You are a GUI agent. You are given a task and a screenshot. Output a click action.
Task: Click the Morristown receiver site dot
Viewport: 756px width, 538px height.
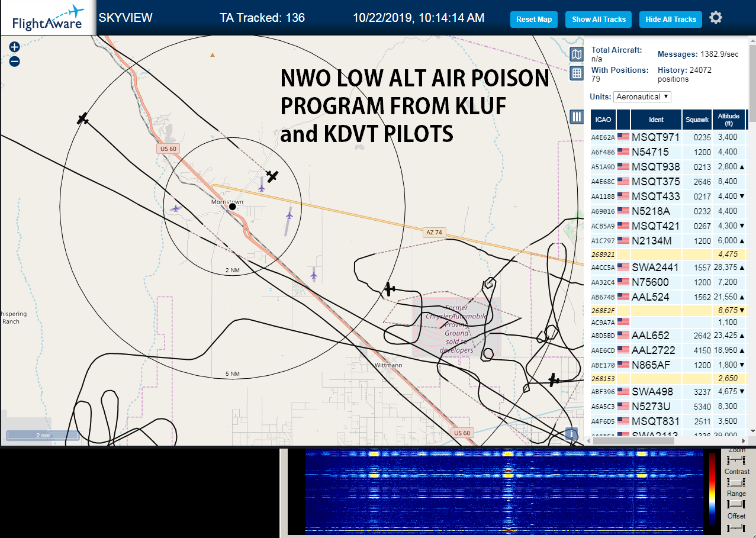pos(232,206)
